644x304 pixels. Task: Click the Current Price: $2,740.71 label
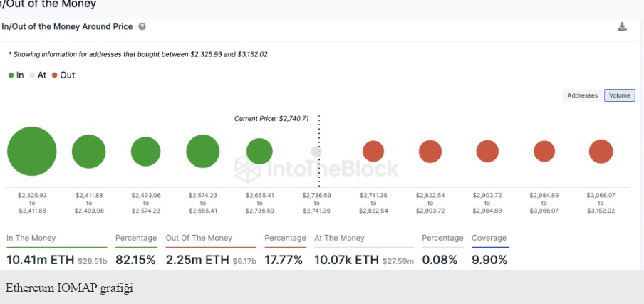(271, 119)
